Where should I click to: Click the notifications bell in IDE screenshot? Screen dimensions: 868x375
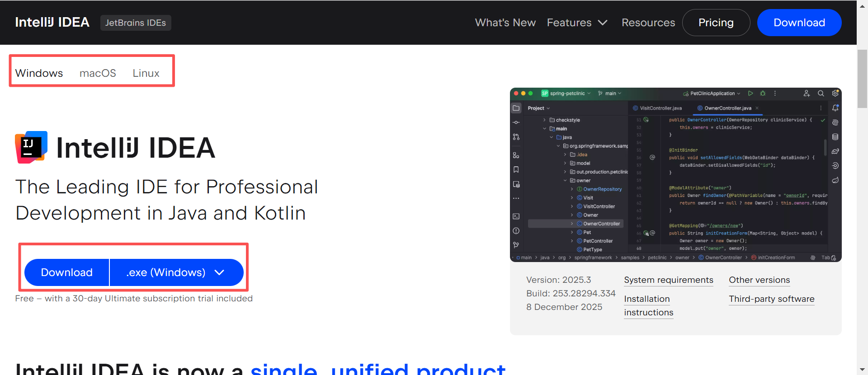835,108
